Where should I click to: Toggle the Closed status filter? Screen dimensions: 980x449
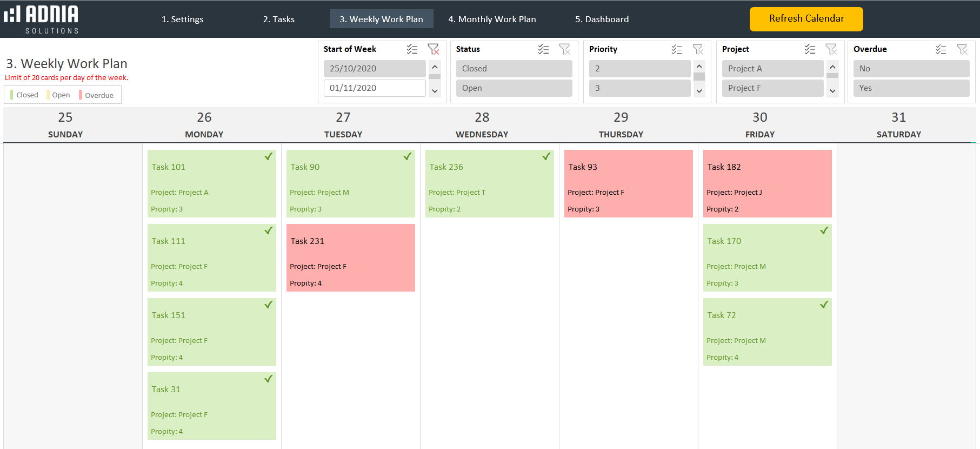coord(514,69)
